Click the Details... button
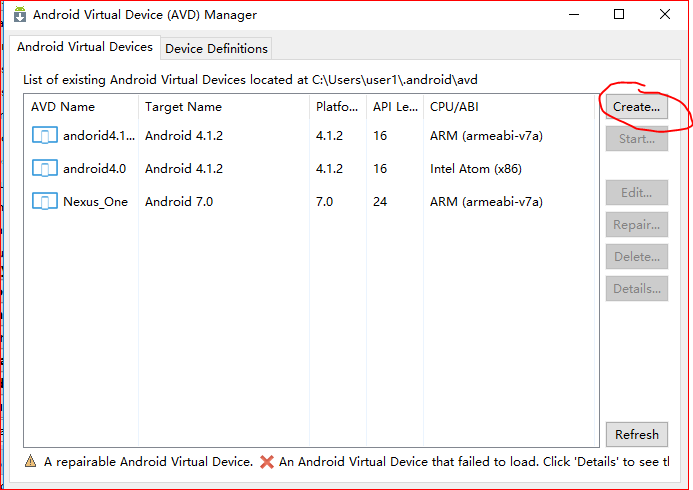Screen dimensions: 693x490 point(636,289)
